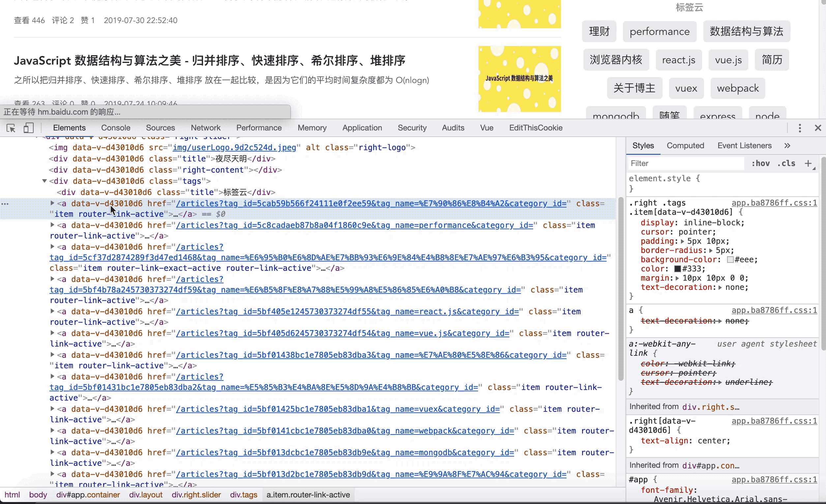Collapse the div with class tags node
This screenshot has width=826, height=504.
coord(44,181)
